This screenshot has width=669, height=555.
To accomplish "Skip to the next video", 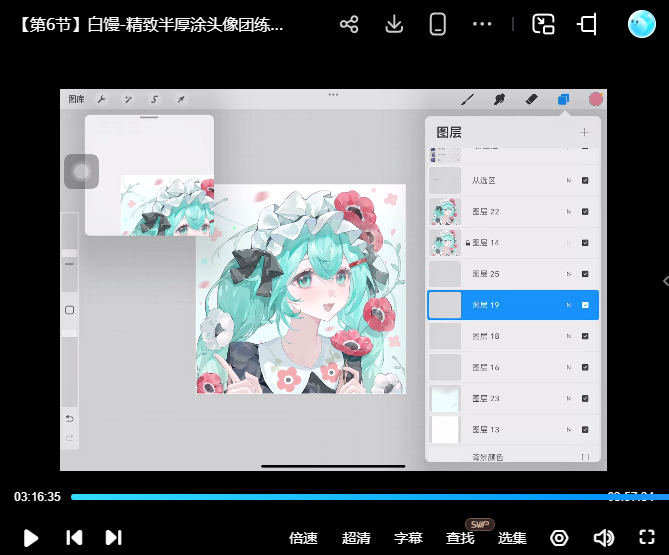I will pos(113,538).
